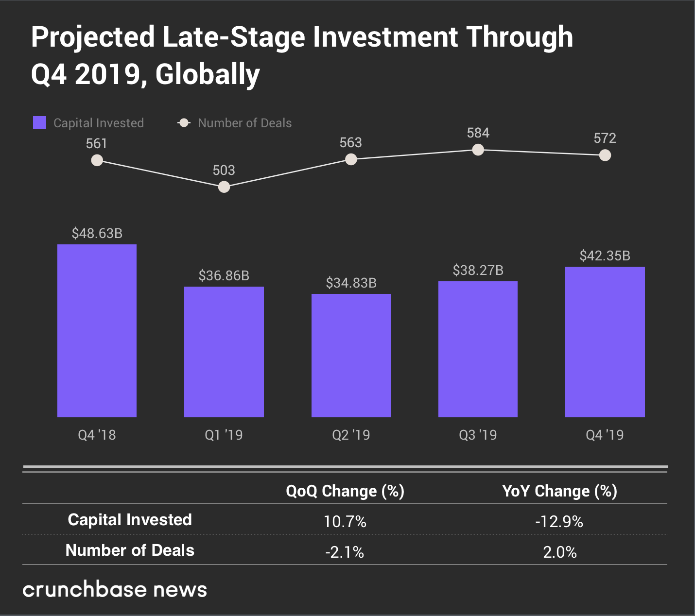
Task: Click the crunchbase news logo
Action: click(115, 589)
